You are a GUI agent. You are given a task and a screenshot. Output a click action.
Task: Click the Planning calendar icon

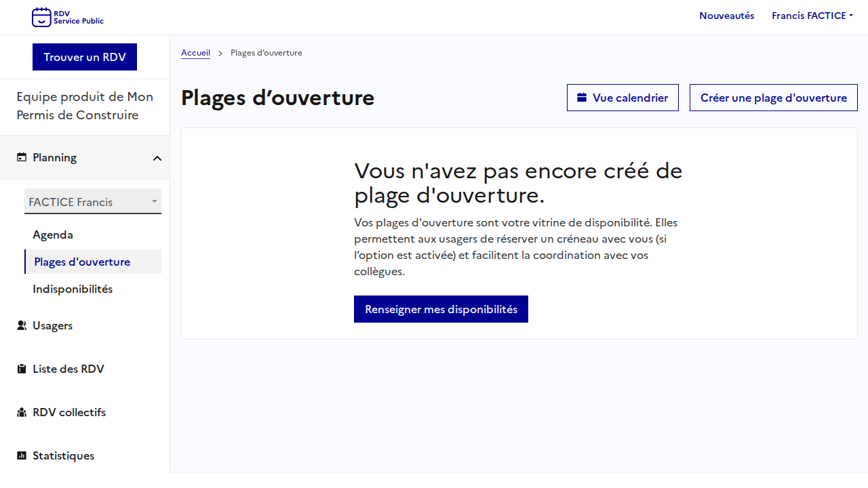coord(22,157)
